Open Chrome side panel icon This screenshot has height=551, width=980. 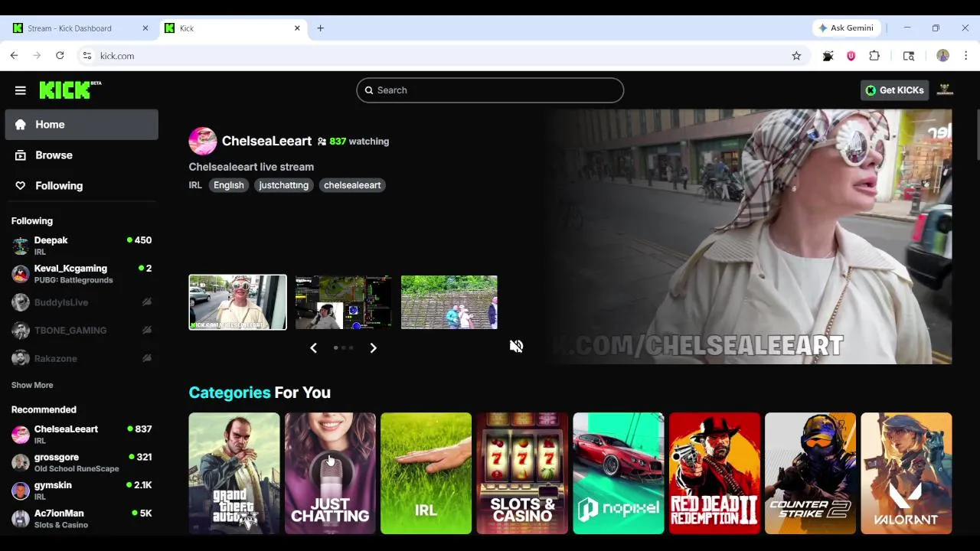pos(909,56)
